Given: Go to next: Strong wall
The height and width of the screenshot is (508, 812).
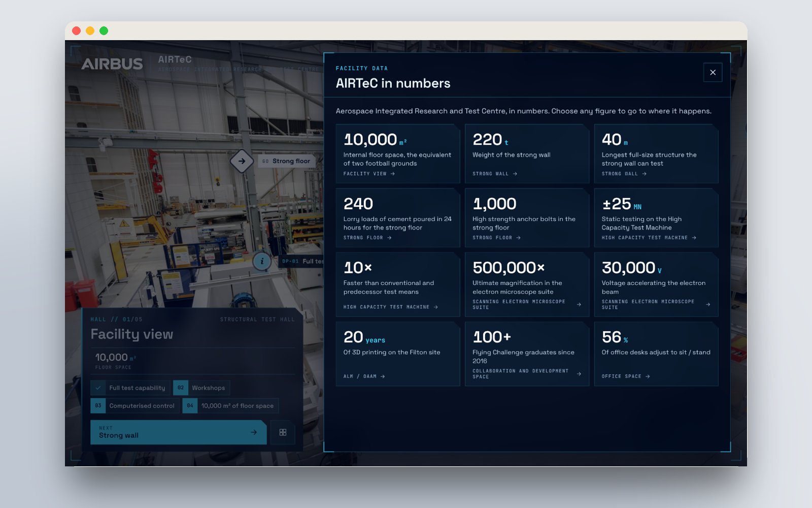Looking at the screenshot, I should pyautogui.click(x=178, y=432).
